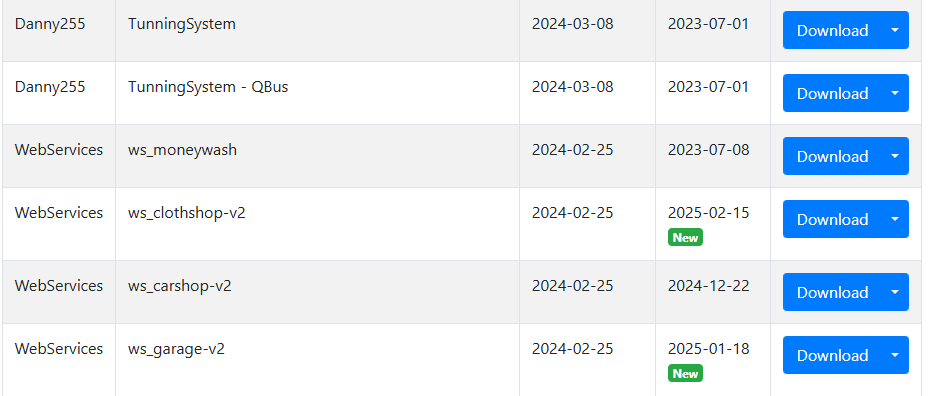Viewport: 936px width, 396px height.
Task: Expand download options for ws_garage-v2
Action: [x=895, y=355]
